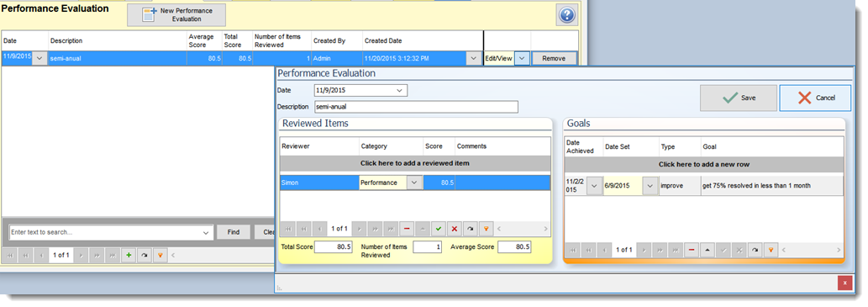The height and width of the screenshot is (307, 868).
Task: Delete the reviewed item with red minus icon
Action: tap(407, 228)
